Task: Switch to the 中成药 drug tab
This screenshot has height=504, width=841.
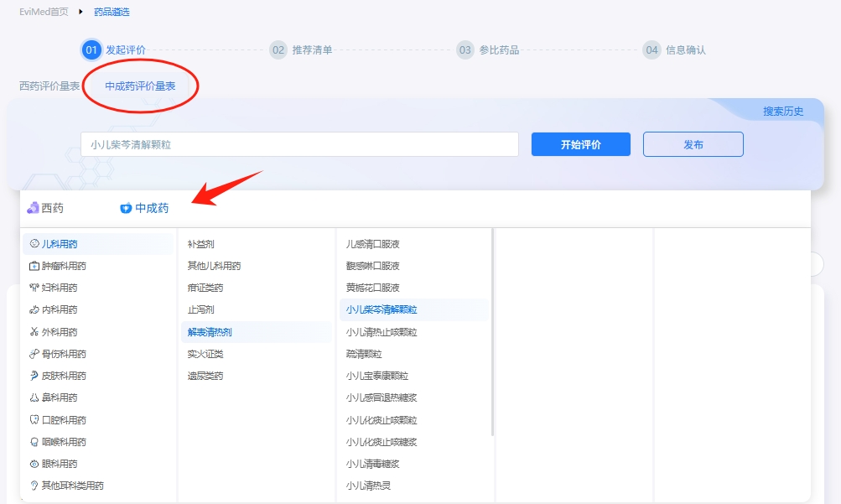Action: coord(144,208)
